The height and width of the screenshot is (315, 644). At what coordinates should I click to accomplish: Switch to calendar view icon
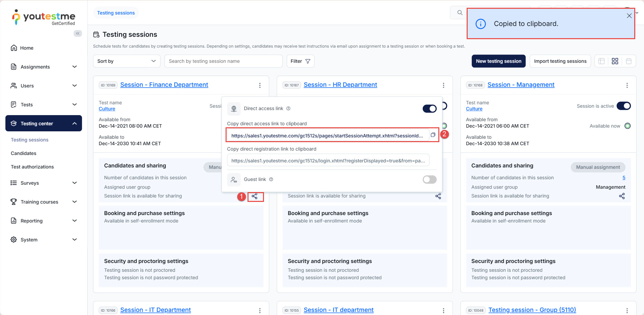628,61
